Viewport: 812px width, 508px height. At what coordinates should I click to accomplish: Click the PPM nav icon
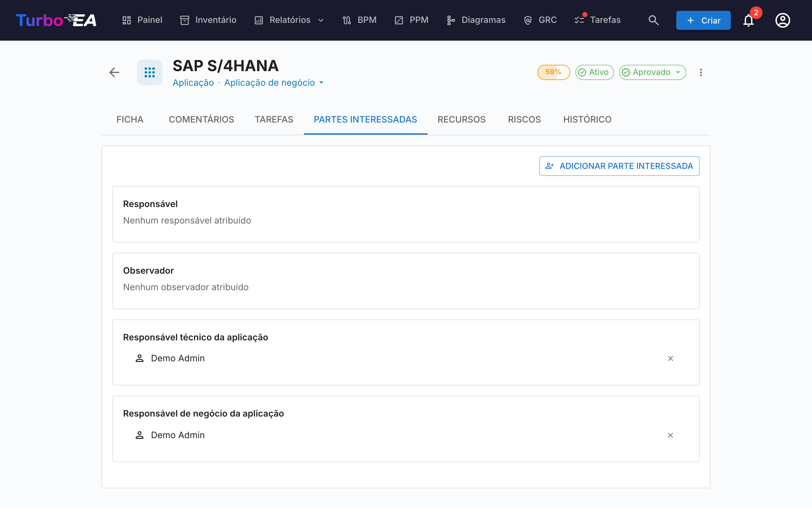pyautogui.click(x=399, y=20)
